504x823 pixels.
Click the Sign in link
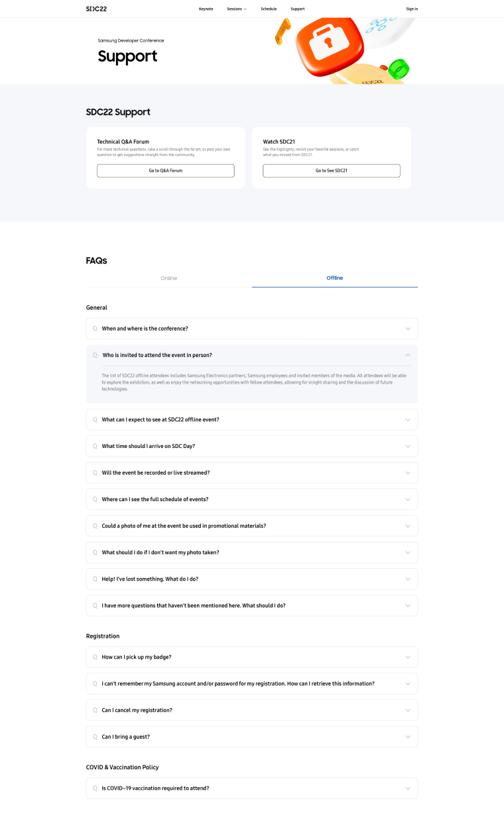(x=412, y=9)
